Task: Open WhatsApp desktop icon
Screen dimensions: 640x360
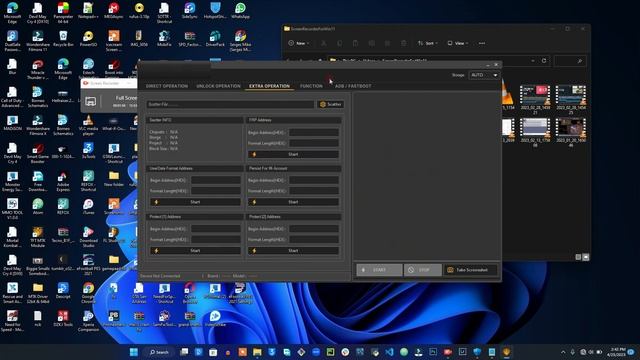Action: [240, 12]
